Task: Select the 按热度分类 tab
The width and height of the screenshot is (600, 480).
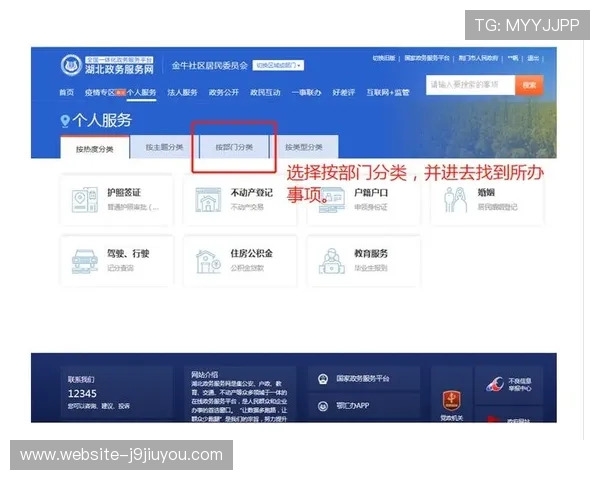Action: 95,148
